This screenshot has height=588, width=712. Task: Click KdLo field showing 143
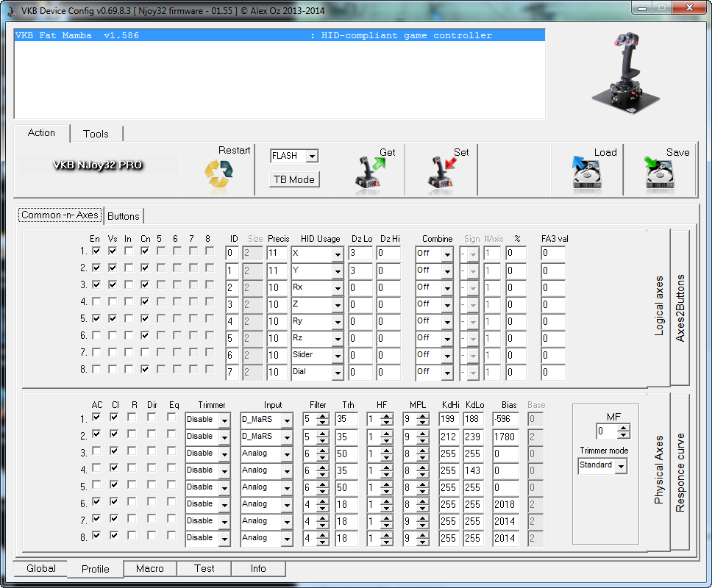click(x=473, y=470)
